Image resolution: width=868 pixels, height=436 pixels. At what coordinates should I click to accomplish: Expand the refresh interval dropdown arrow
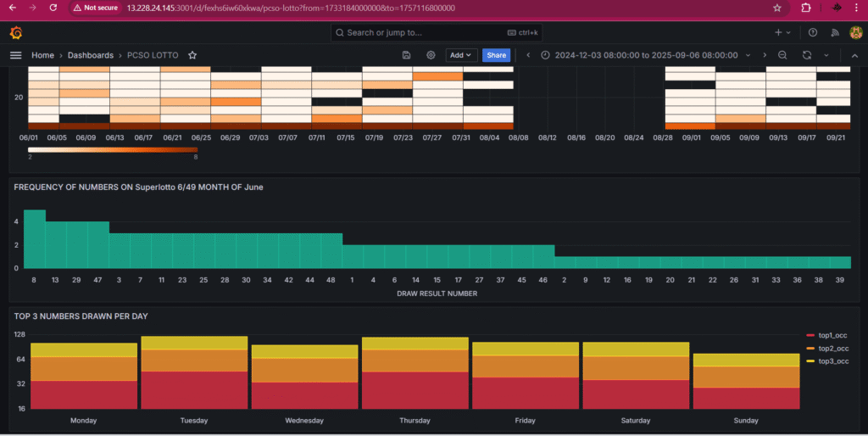coord(826,55)
